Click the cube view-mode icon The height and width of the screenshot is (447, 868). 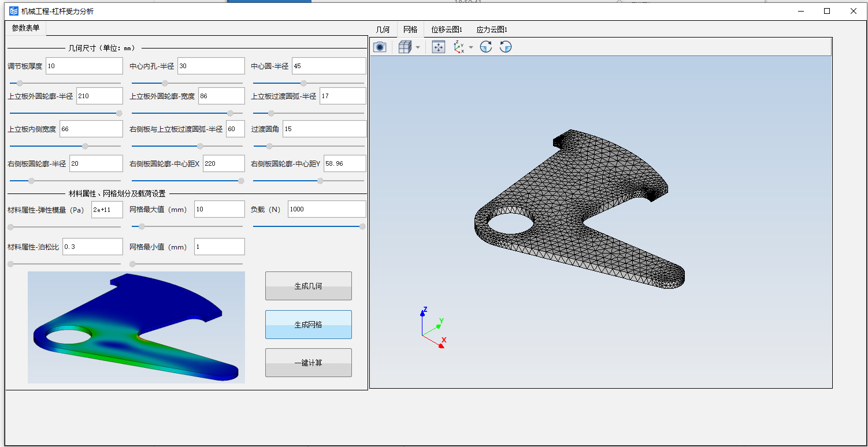point(405,47)
